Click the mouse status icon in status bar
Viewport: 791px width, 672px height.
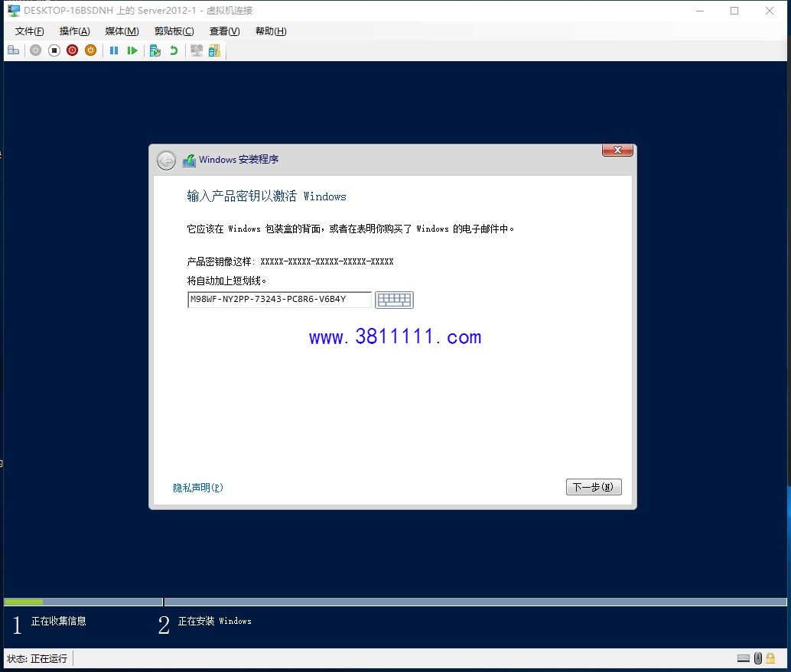coord(757,658)
